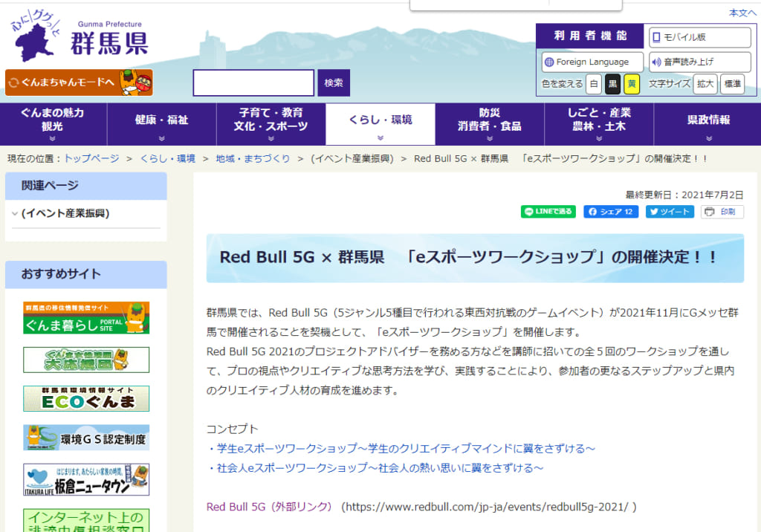
Task: Open the くらし・環境 active tab
Action: pyautogui.click(x=380, y=124)
